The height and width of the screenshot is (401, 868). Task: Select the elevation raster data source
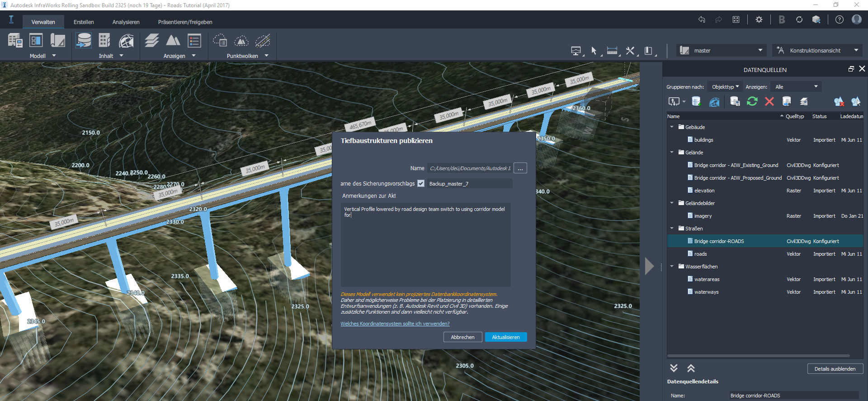coord(765,191)
